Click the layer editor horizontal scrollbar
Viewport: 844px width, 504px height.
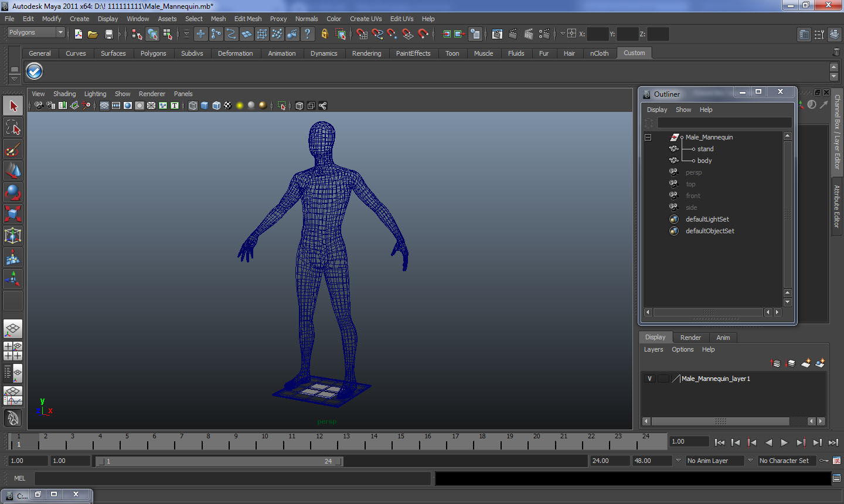[x=720, y=421]
